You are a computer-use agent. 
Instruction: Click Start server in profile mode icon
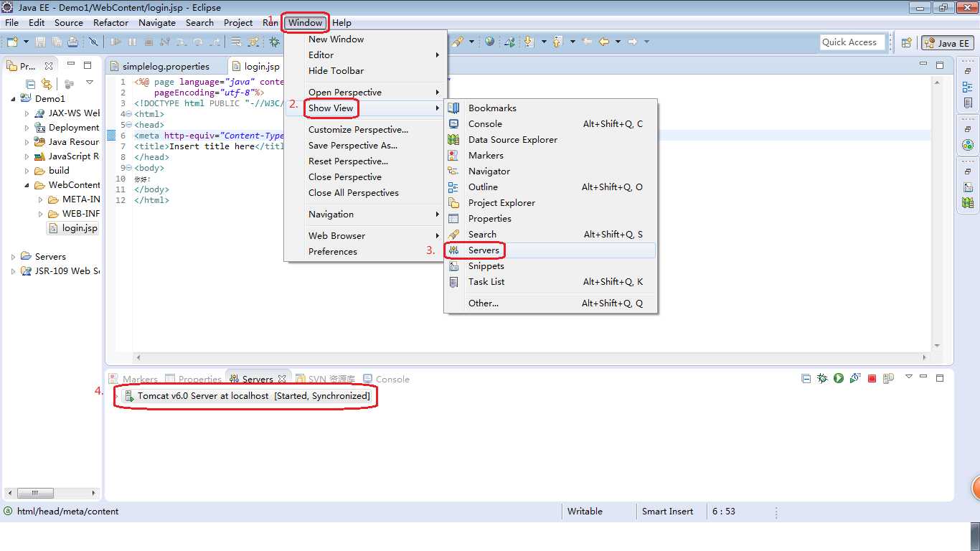(x=854, y=378)
